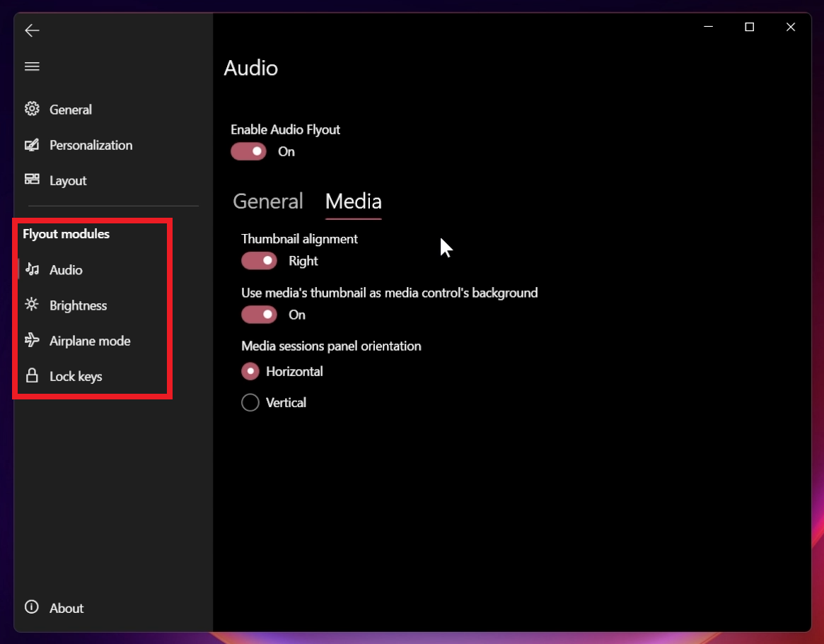The height and width of the screenshot is (644, 824).
Task: Select the Audio flyout module icon
Action: [x=33, y=269]
